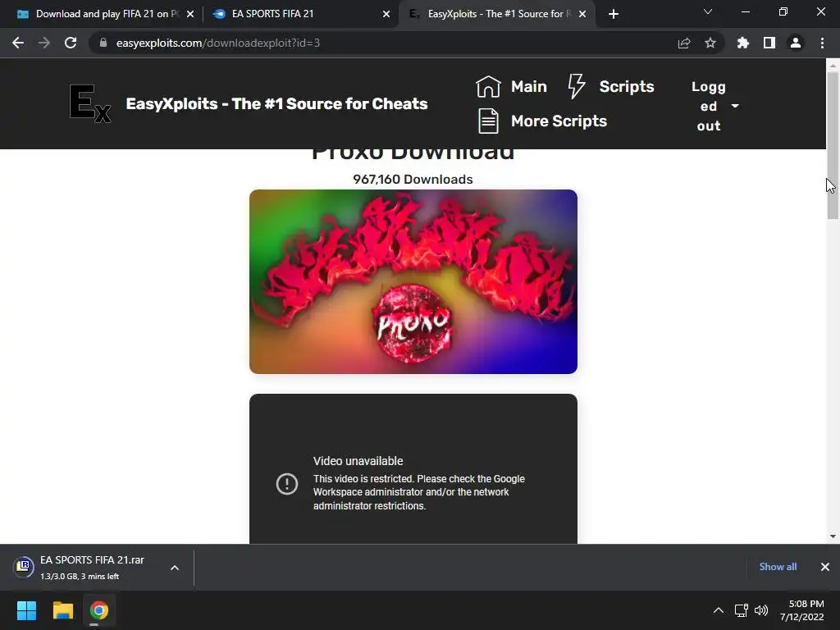Expand the Logged out account dropdown
Screen dimensions: 840x630
click(735, 106)
